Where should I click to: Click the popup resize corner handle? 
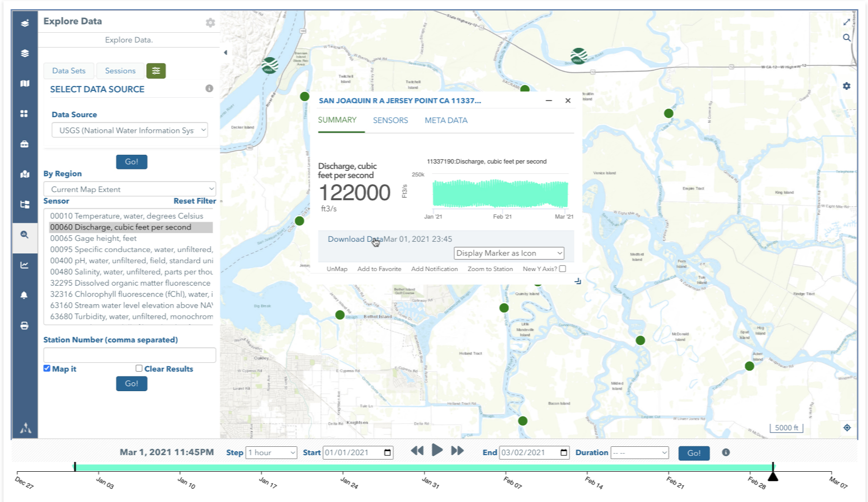tap(578, 281)
